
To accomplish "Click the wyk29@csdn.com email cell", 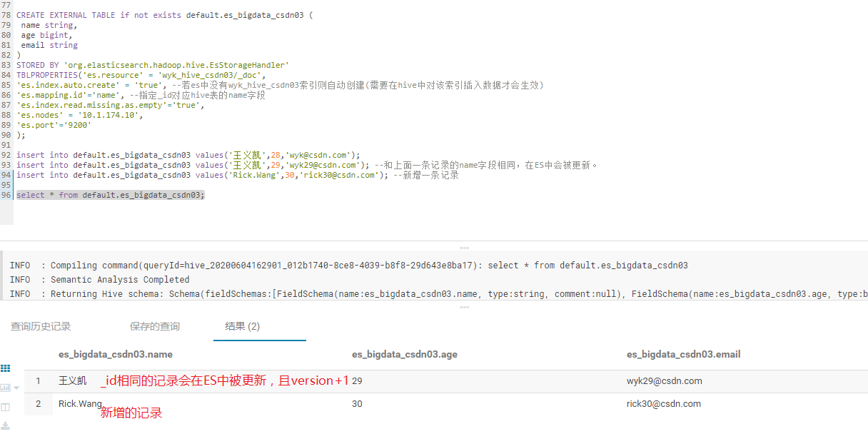I will point(665,381).
